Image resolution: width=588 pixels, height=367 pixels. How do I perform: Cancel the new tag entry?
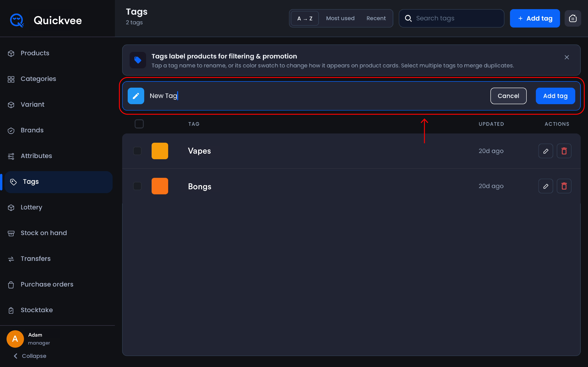[508, 96]
